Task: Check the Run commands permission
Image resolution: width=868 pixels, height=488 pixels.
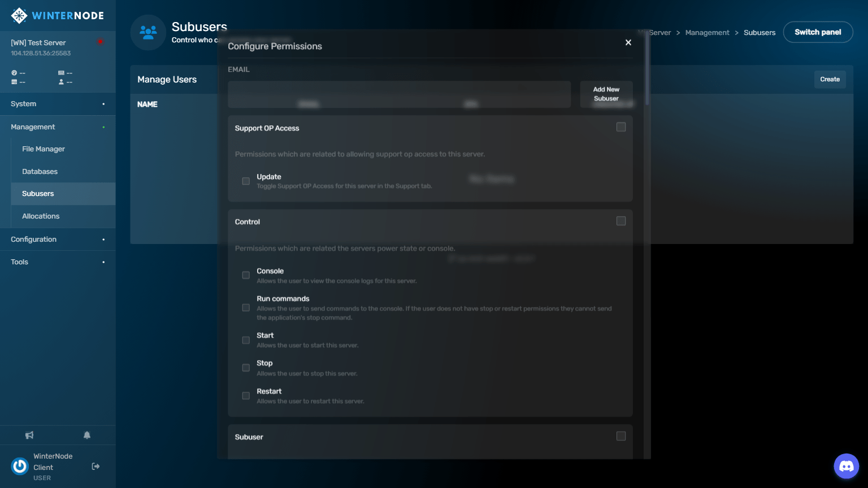Action: click(x=246, y=308)
